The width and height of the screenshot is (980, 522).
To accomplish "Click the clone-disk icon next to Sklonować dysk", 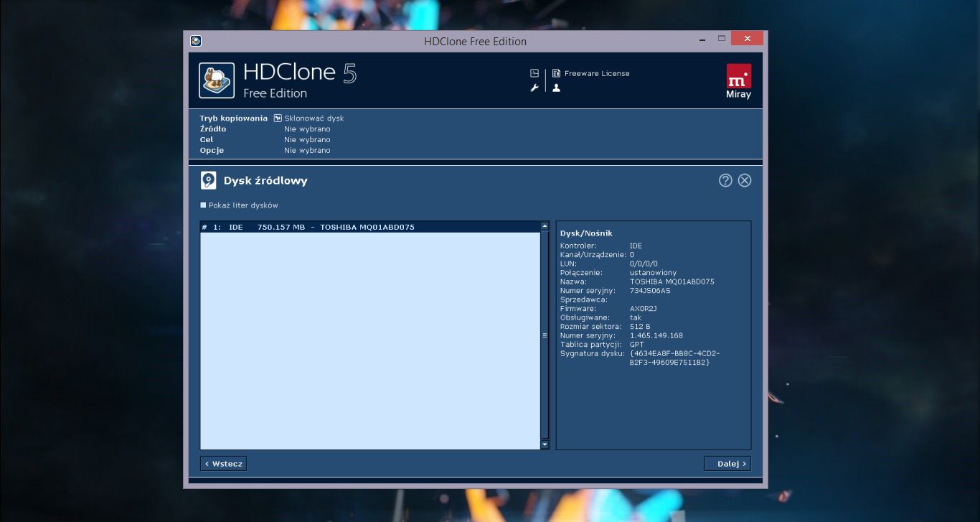I will tap(278, 118).
